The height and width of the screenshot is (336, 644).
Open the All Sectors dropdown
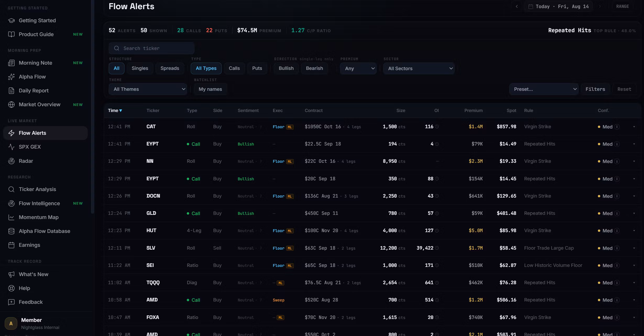[x=419, y=68]
